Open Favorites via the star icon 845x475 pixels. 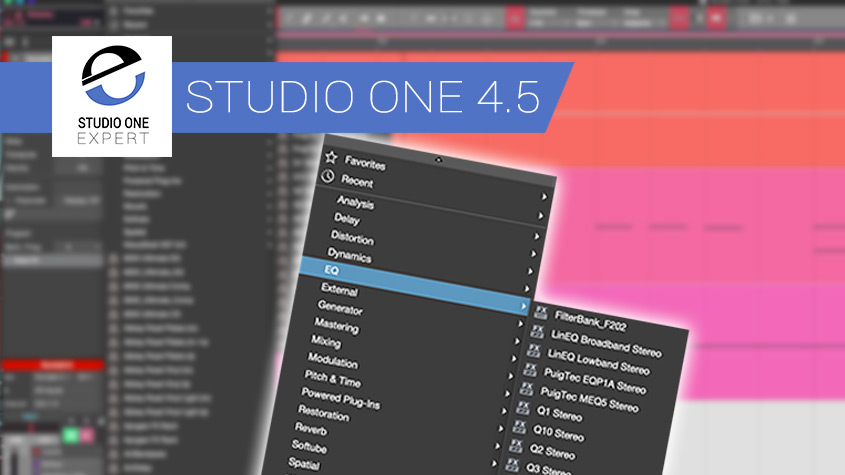(331, 157)
